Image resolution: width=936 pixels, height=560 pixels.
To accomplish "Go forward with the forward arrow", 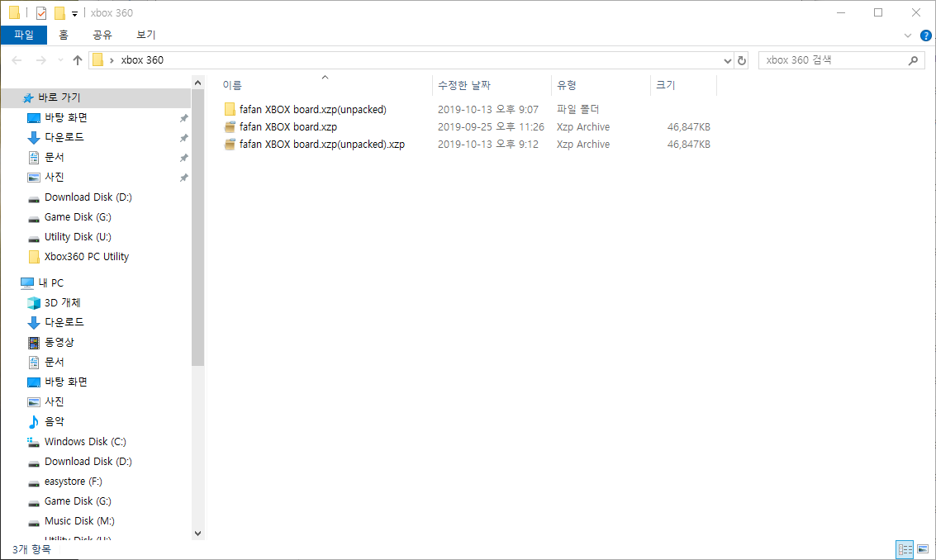I will click(40, 60).
